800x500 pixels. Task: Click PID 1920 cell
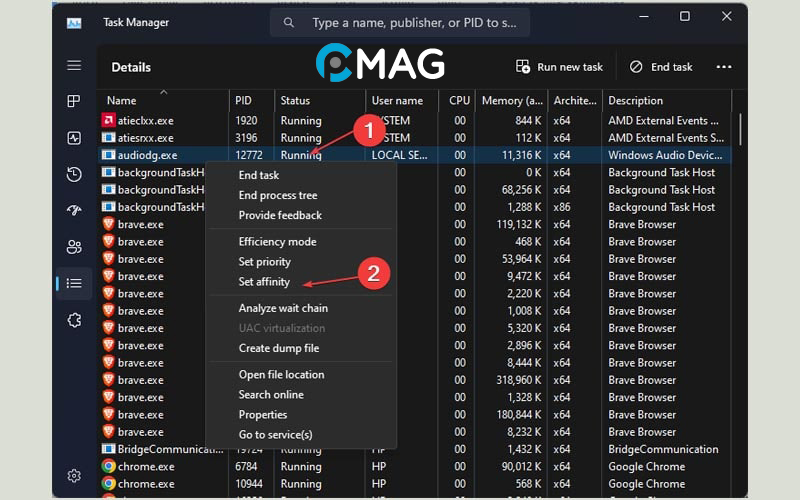[x=246, y=120]
